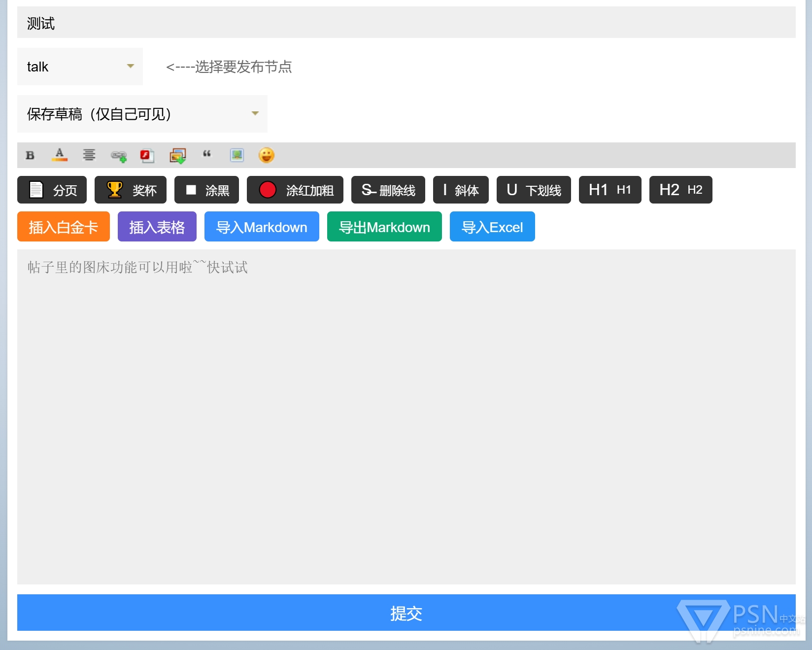Viewport: 812px width, 650px height.
Task: Click the 导入Excel button
Action: coord(492,227)
